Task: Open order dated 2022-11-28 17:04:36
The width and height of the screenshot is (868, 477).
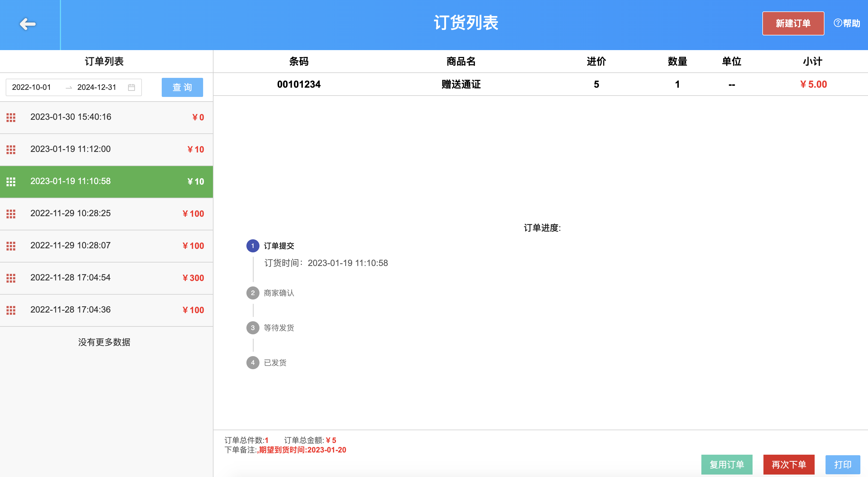Action: click(x=106, y=310)
